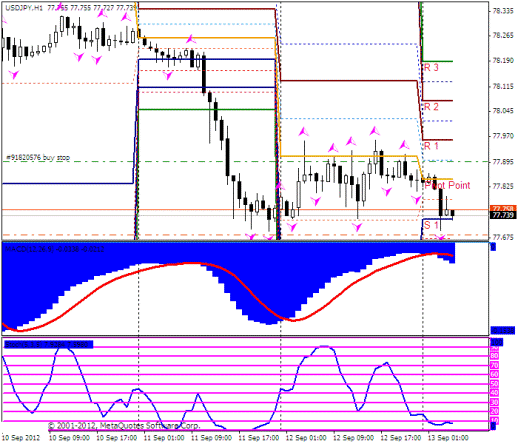Click the 12 Sep 09:00 time label
518x444 pixels.
coord(353,438)
